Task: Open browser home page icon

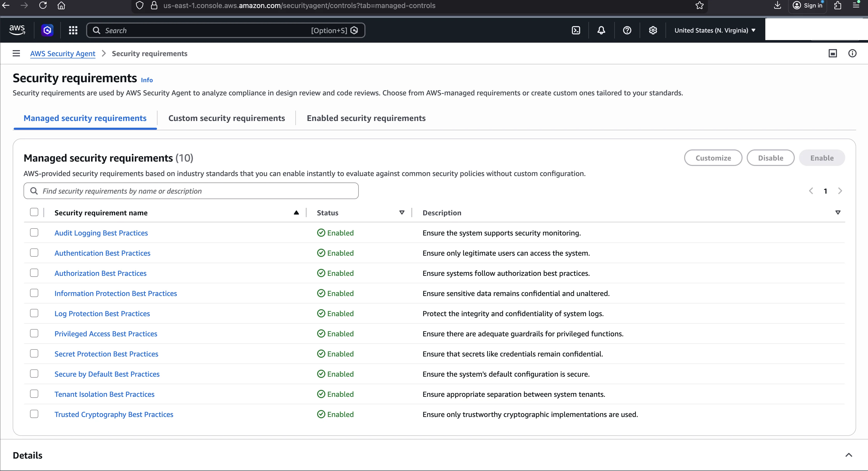Action: pyautogui.click(x=61, y=5)
